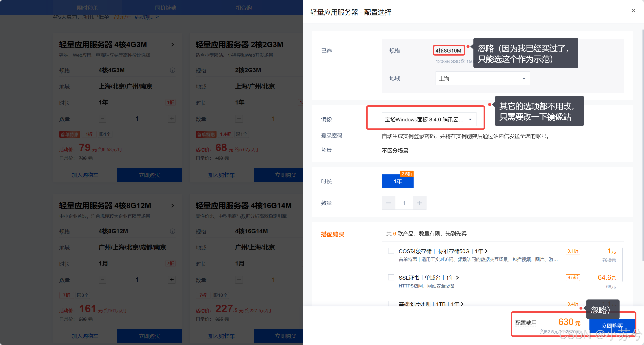Click info icon beside 4核8G12M spec

pyautogui.click(x=173, y=231)
